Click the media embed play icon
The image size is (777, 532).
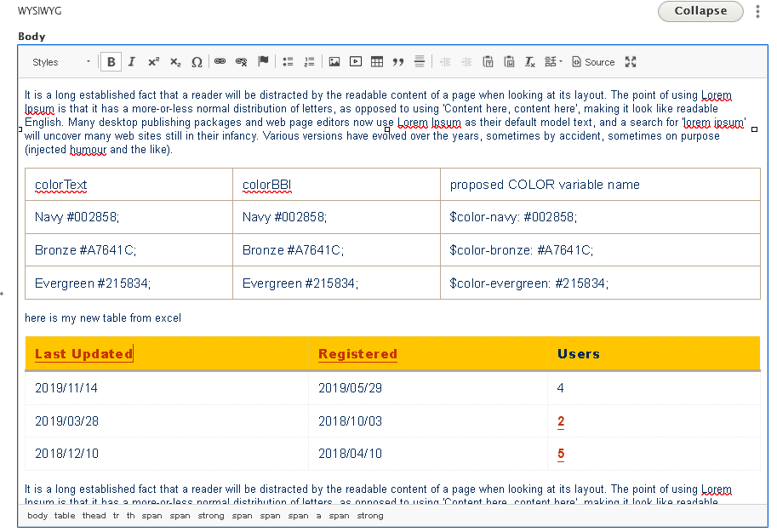pyautogui.click(x=356, y=61)
